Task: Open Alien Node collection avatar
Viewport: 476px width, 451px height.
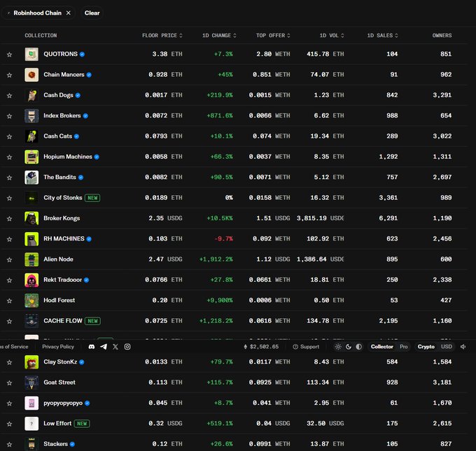Action: click(x=31, y=259)
